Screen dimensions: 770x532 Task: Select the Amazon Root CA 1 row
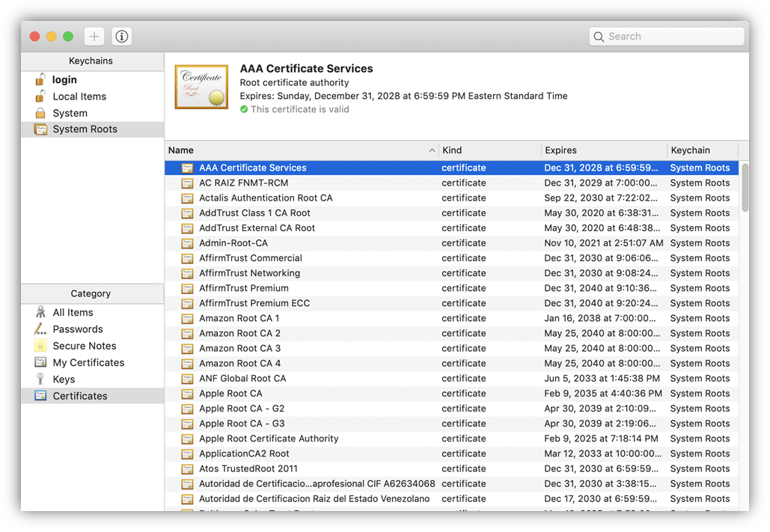[x=451, y=318]
